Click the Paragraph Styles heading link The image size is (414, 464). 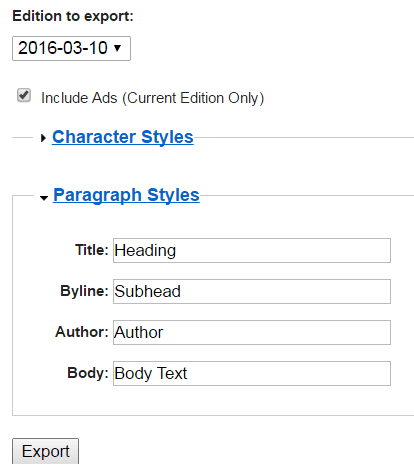click(126, 195)
